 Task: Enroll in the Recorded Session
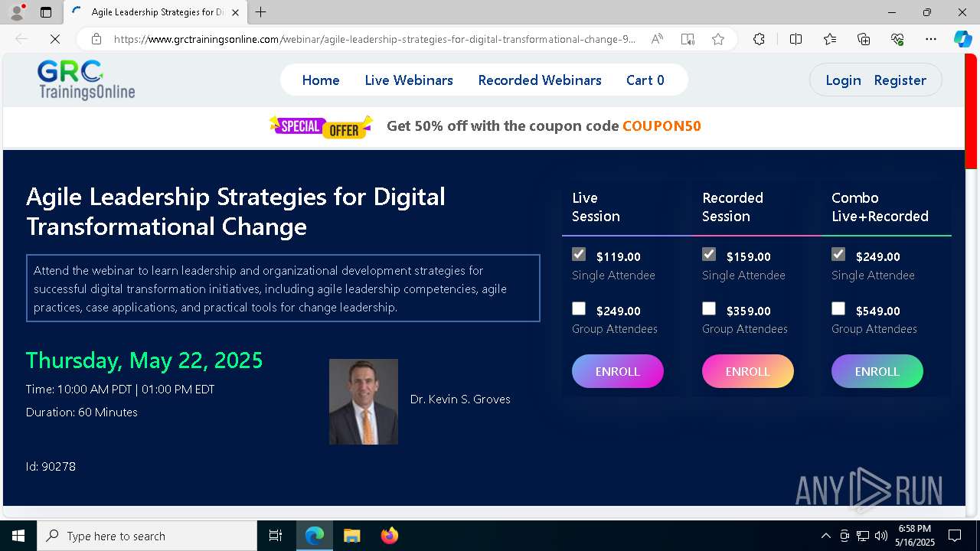pyautogui.click(x=748, y=371)
